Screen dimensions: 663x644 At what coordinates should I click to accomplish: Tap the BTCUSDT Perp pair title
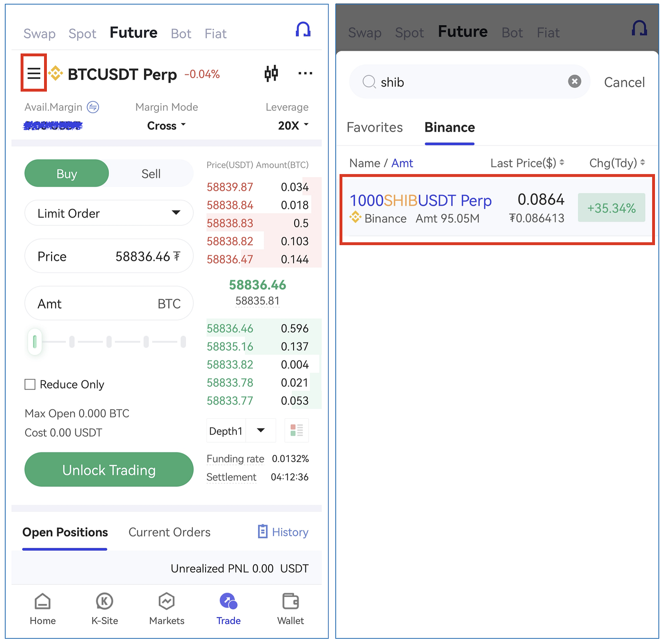point(122,74)
